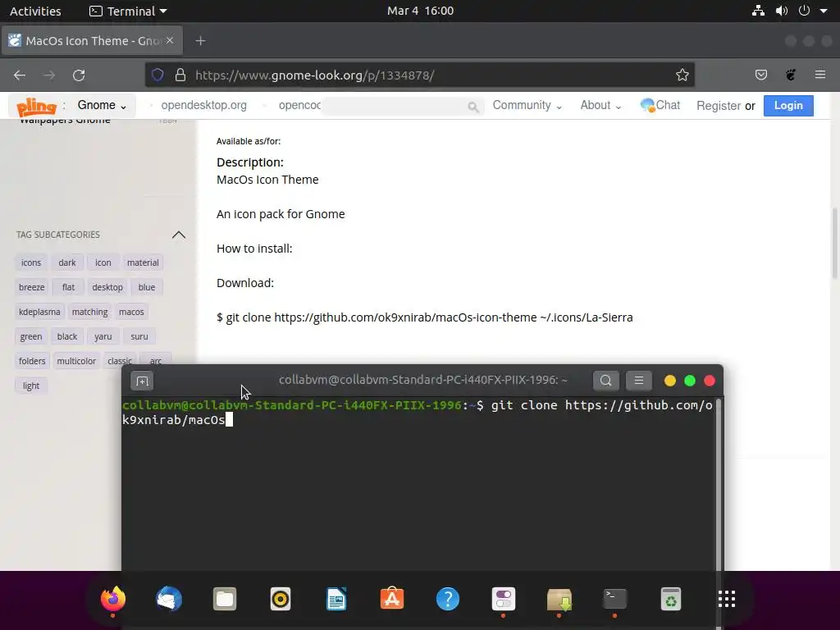Launch Firefox from the dock

[113, 598]
